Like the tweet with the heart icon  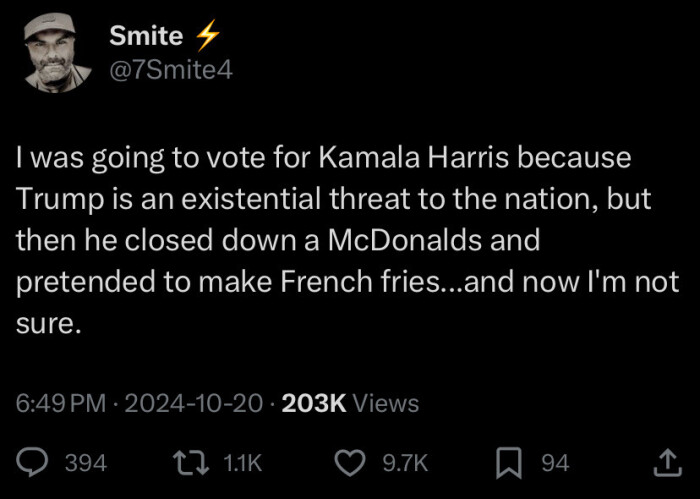click(348, 462)
